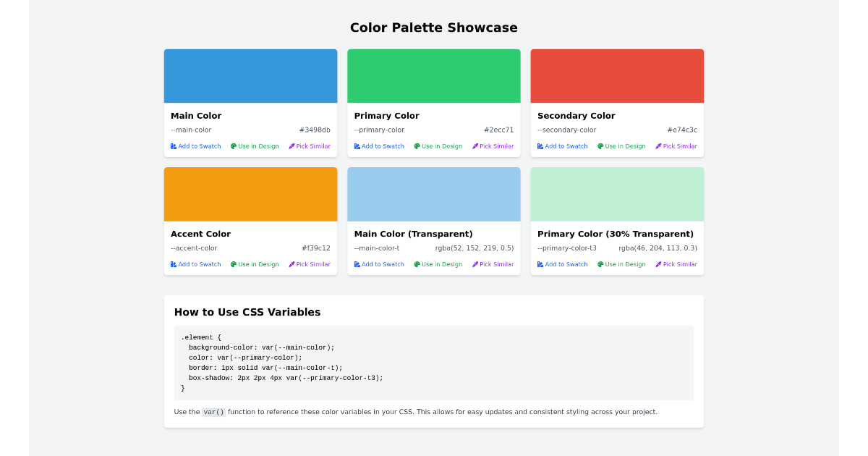Click the eyedropper icon on Secondary Color card
868x456 pixels.
point(658,145)
